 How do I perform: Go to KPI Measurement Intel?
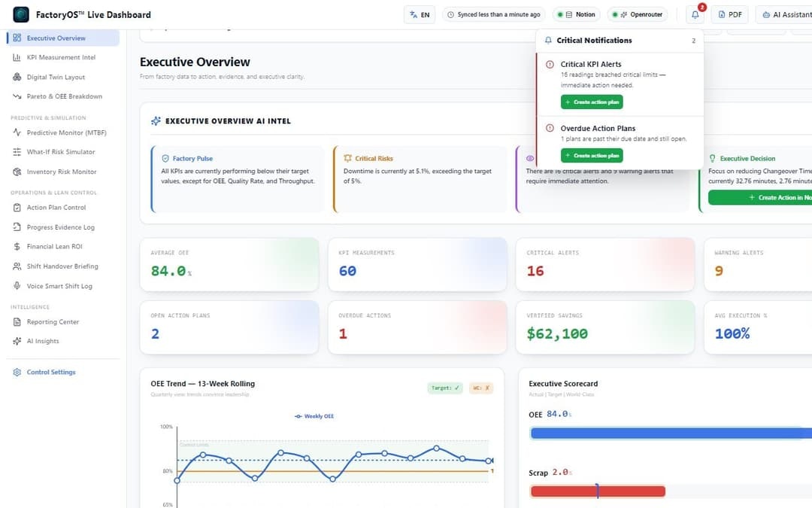[63, 57]
